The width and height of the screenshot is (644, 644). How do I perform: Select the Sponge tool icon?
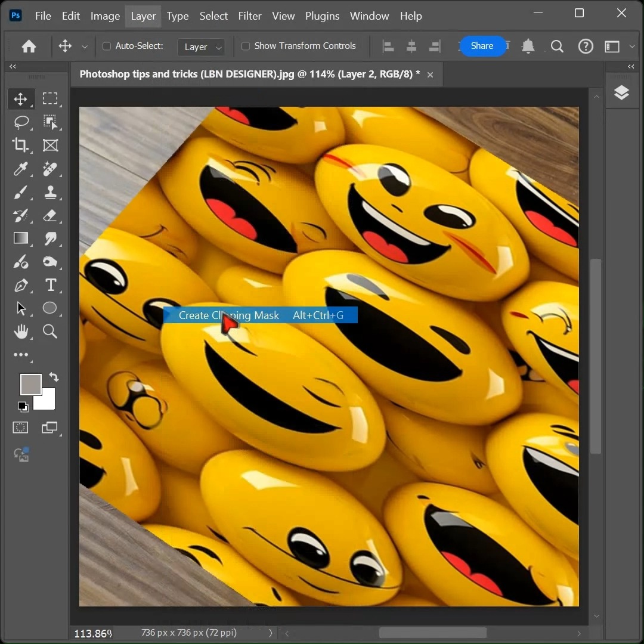50,262
